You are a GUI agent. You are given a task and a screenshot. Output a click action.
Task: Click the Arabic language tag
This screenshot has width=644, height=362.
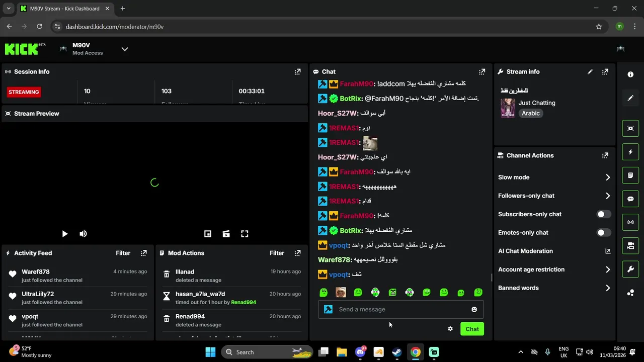(531, 113)
